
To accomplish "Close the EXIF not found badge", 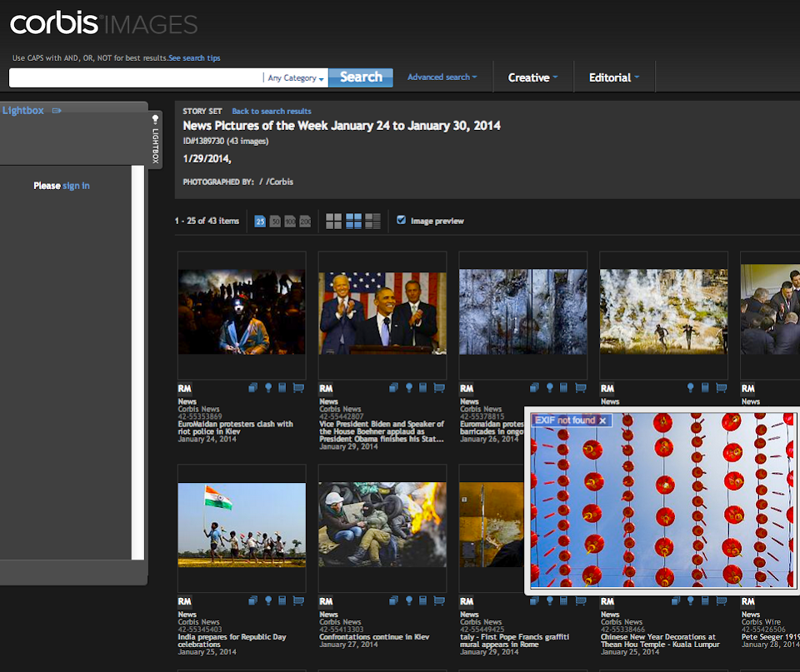I will click(x=602, y=421).
